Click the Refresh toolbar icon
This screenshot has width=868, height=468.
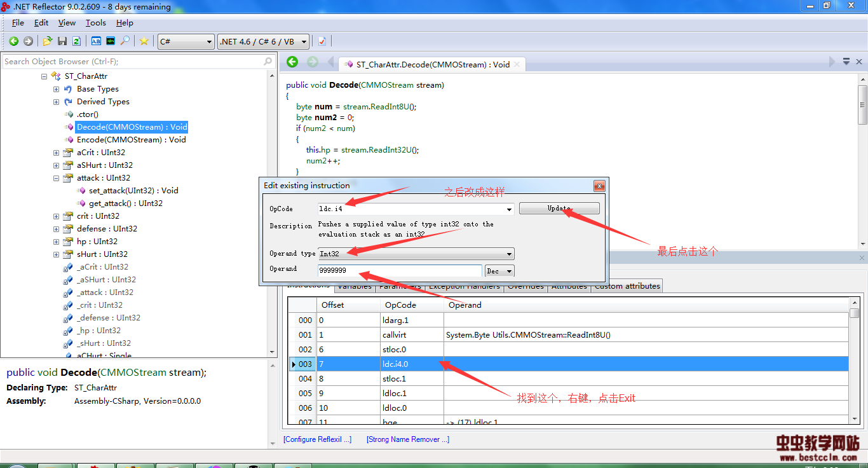[x=76, y=41]
